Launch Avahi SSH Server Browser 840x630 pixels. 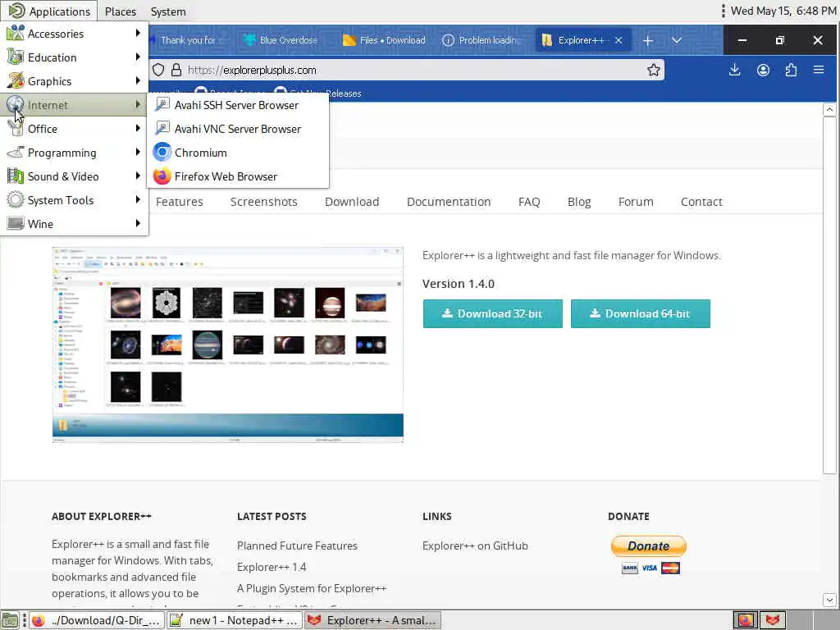pos(237,105)
